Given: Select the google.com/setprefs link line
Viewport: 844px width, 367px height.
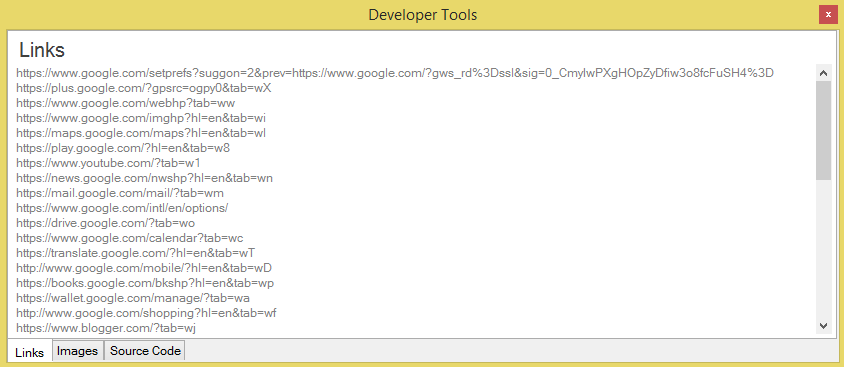Looking at the screenshot, I should pyautogui.click(x=395, y=73).
